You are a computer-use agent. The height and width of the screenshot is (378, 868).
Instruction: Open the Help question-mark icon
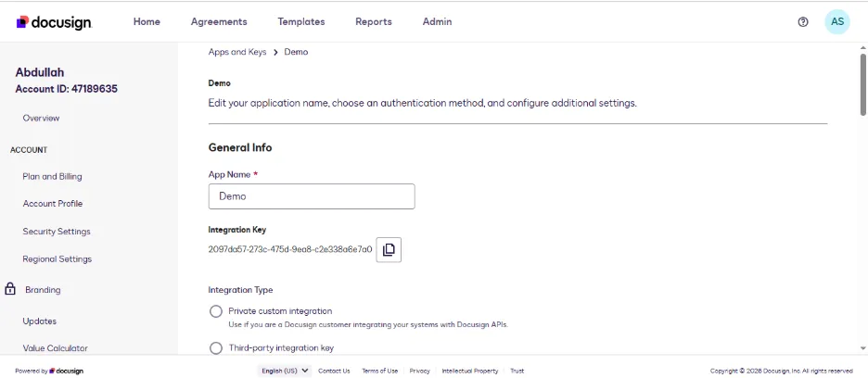[x=803, y=21]
